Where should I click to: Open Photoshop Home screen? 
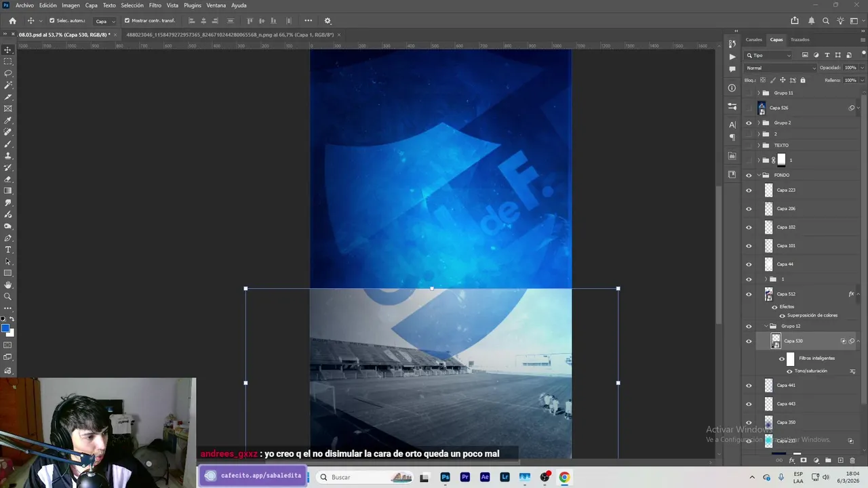(x=12, y=21)
